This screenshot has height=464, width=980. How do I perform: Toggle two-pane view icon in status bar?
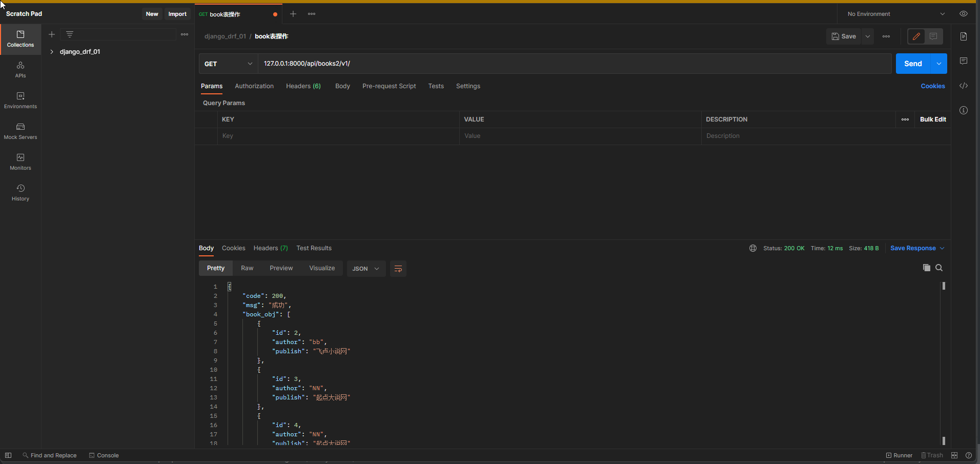pyautogui.click(x=954, y=455)
